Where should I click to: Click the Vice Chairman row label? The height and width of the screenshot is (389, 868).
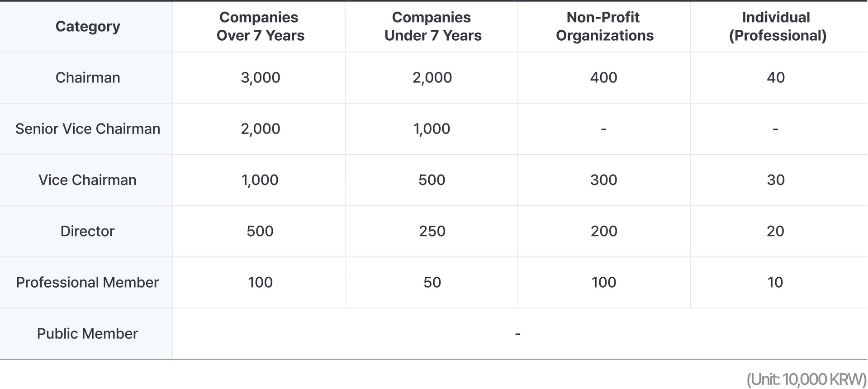point(87,180)
